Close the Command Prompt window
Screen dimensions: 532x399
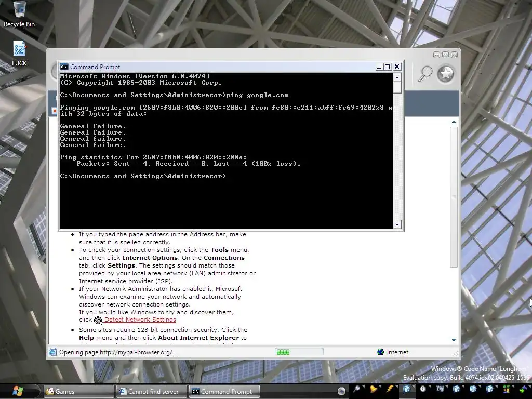pos(396,67)
